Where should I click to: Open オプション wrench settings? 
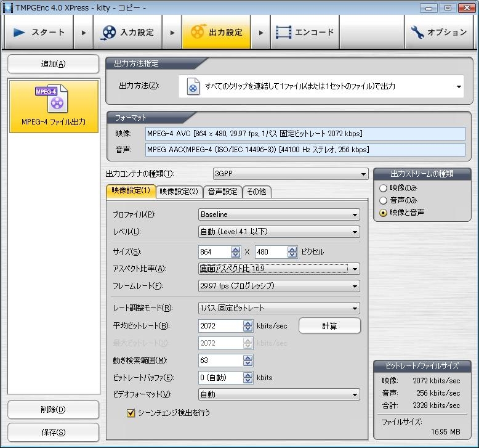pyautogui.click(x=417, y=32)
